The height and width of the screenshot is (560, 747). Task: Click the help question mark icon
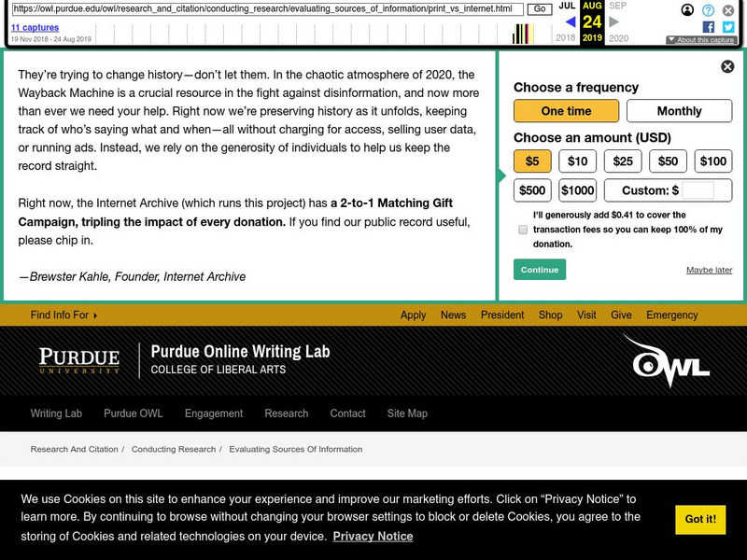pyautogui.click(x=708, y=10)
